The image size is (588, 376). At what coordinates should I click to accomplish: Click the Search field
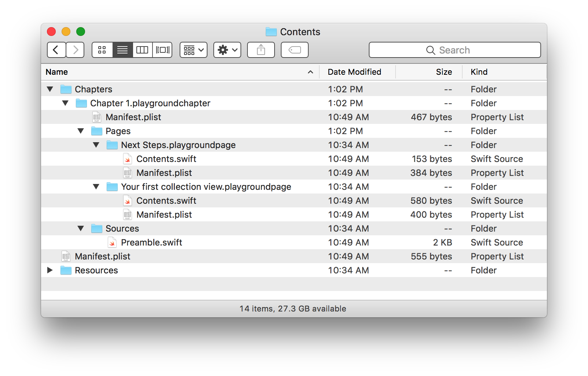click(x=455, y=50)
